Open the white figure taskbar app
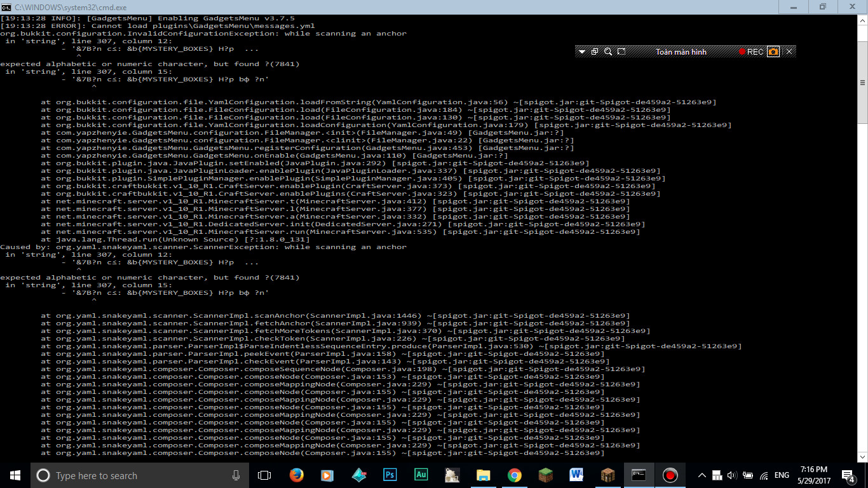Image resolution: width=868 pixels, height=488 pixels. coord(452,475)
